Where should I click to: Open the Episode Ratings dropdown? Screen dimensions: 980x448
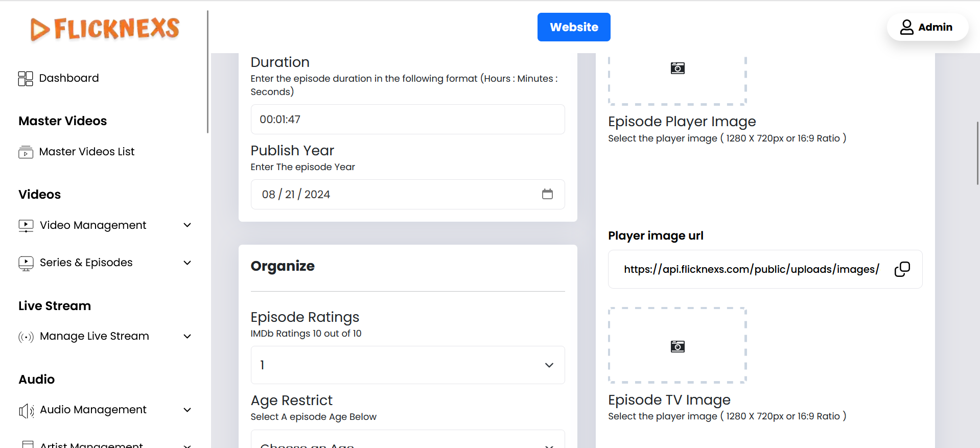pos(407,365)
